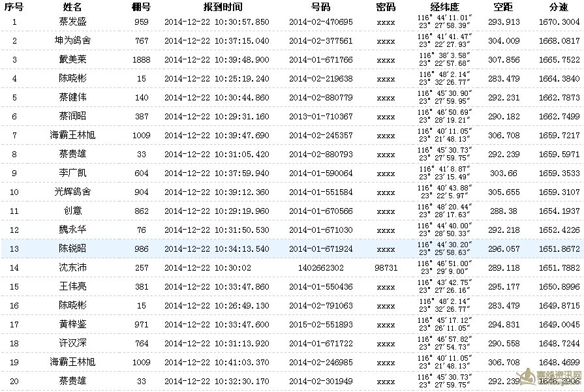
Task: Click loft number 1888 in row 3
Action: click(142, 59)
